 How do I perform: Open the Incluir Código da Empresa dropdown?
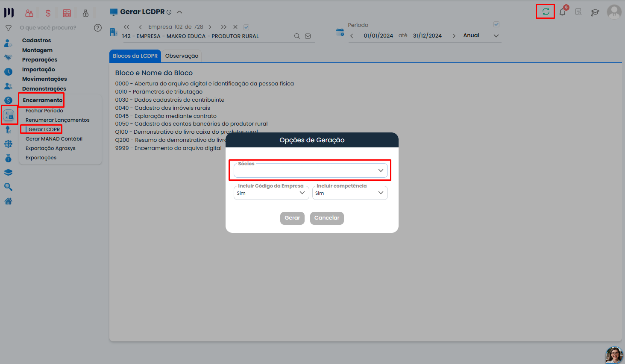coord(271,193)
